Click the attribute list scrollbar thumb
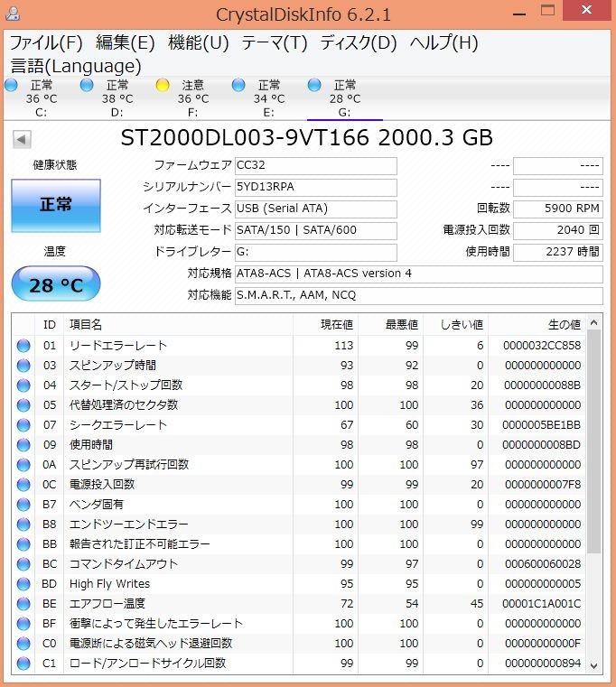616x687 pixels. pyautogui.click(x=594, y=441)
